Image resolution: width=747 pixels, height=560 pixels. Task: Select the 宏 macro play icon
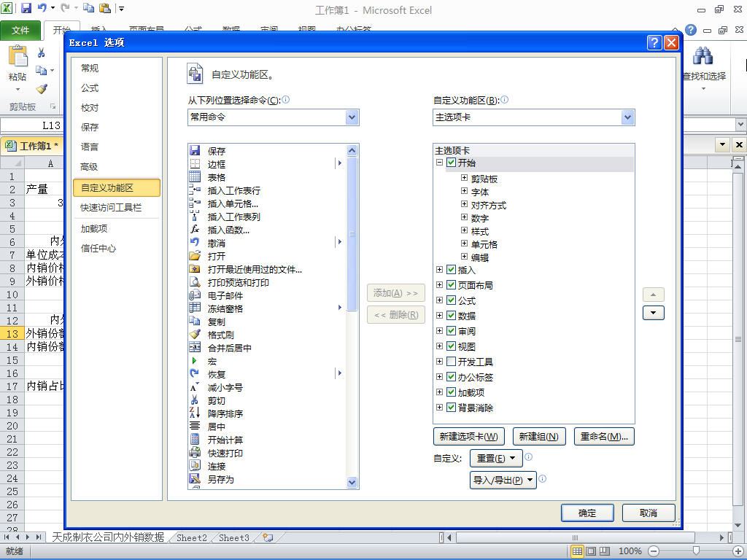point(195,361)
